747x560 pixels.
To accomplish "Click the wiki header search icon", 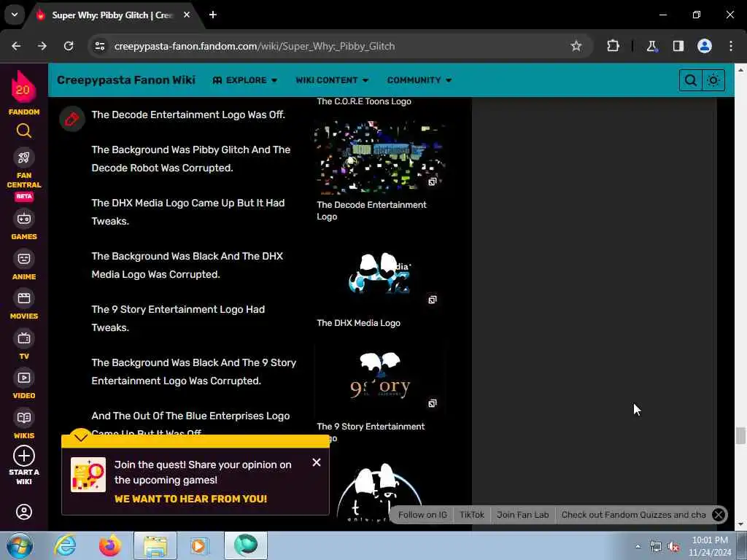I will tap(690, 80).
